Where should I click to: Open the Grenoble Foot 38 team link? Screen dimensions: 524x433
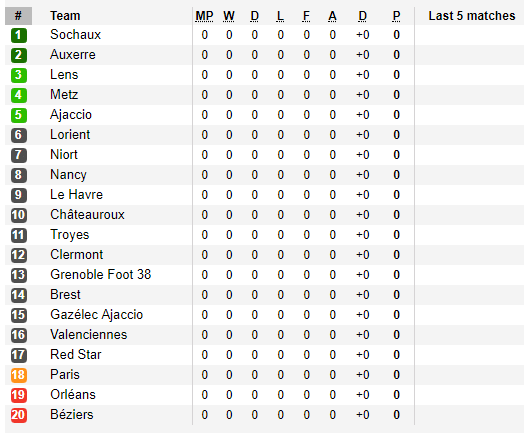click(101, 275)
